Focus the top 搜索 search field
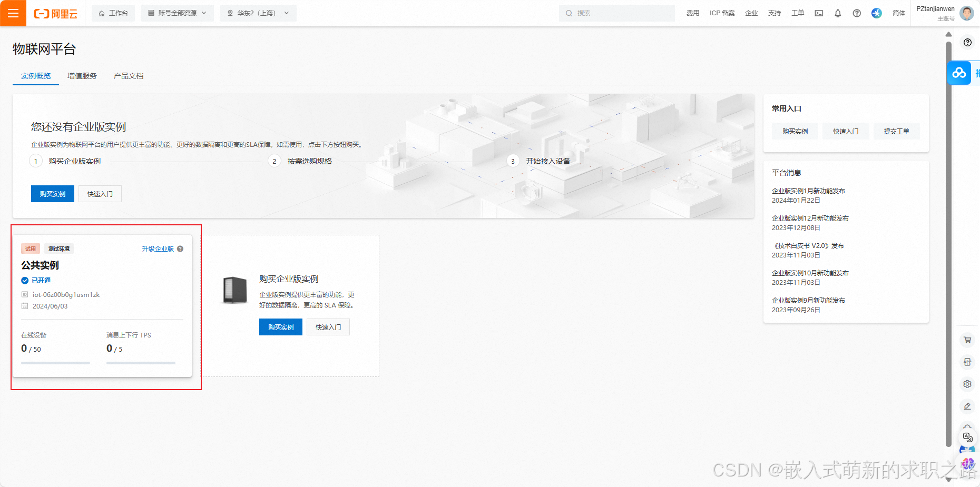The width and height of the screenshot is (980, 487). [616, 13]
